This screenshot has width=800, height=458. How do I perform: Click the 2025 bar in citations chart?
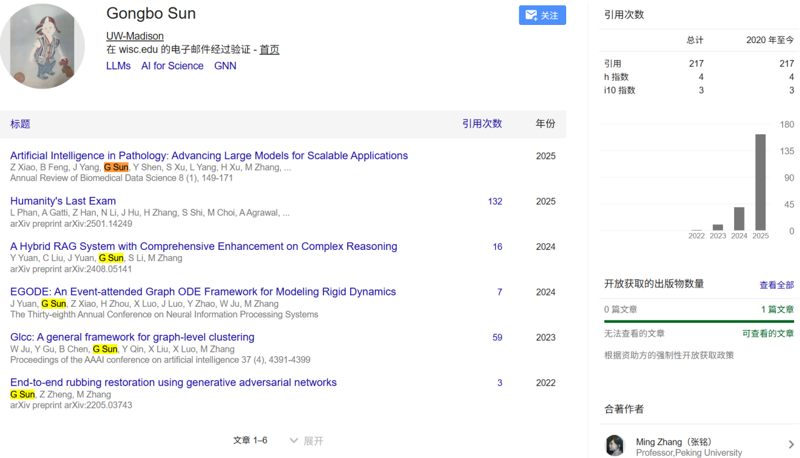tap(760, 182)
